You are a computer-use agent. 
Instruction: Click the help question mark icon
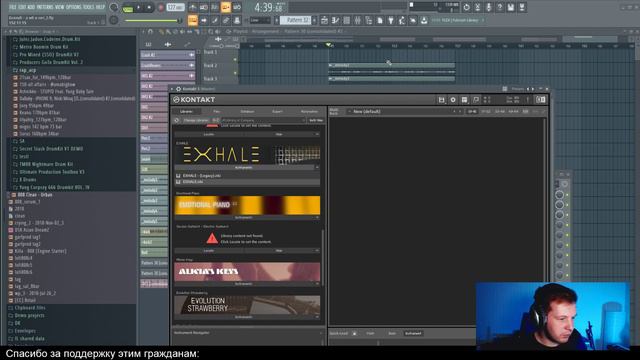[500, 7]
